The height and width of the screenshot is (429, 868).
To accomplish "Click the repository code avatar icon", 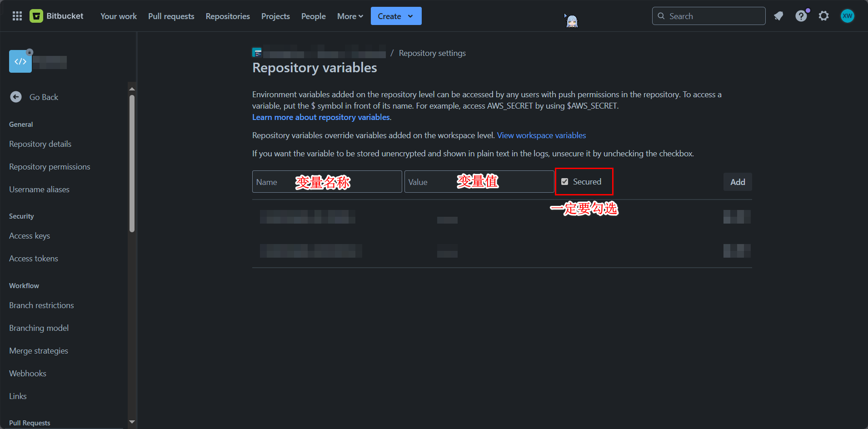I will click(x=20, y=61).
